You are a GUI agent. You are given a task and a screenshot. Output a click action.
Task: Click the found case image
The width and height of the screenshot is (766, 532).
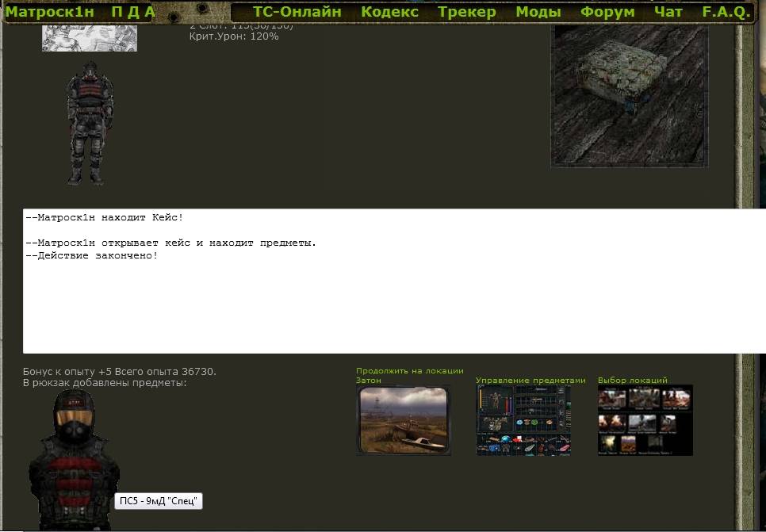(x=630, y=96)
